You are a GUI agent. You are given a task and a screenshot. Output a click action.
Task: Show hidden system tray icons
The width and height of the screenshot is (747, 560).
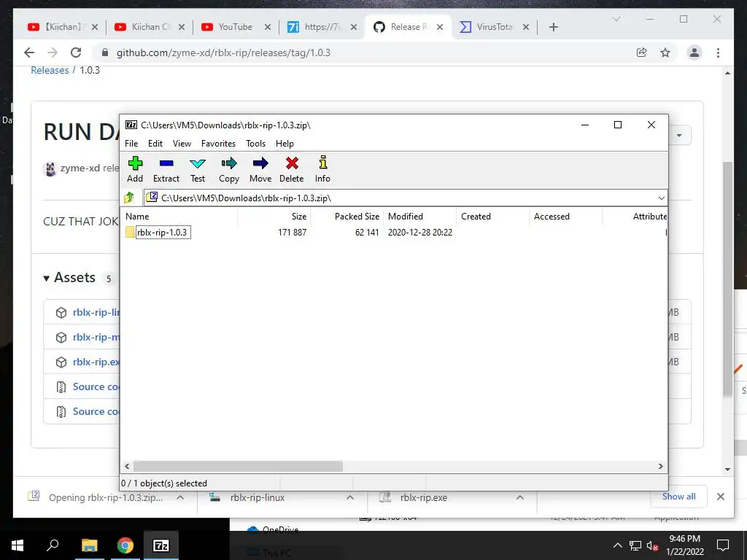(617, 545)
